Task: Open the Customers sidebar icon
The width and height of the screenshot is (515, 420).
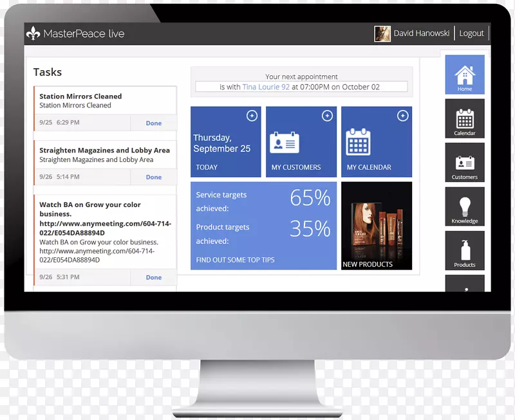Action: (464, 162)
